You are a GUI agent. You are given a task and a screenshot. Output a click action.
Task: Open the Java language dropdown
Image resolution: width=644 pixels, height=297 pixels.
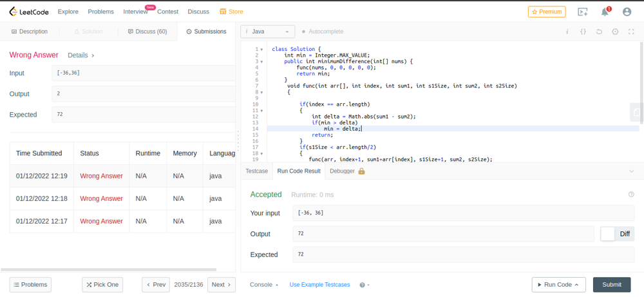point(268,32)
